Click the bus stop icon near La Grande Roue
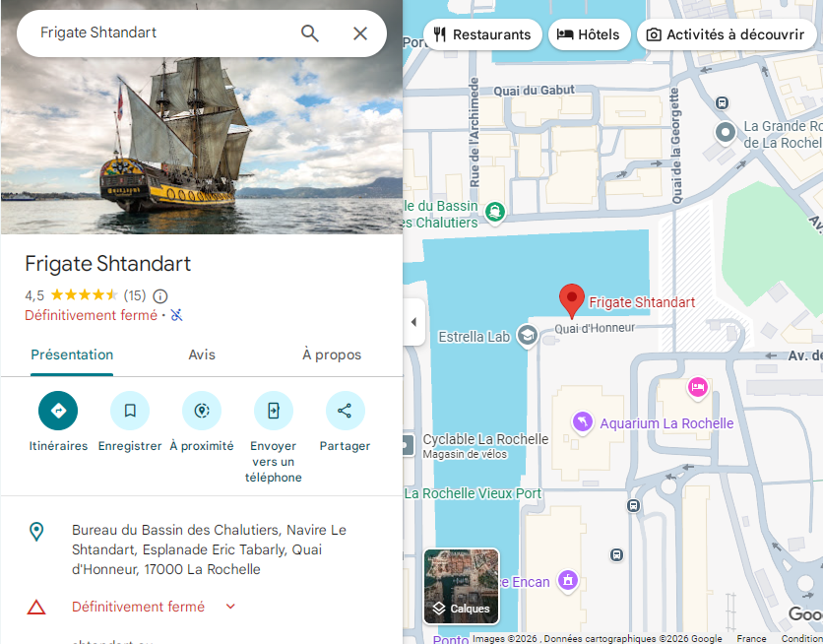The height and width of the screenshot is (644, 823). click(722, 102)
